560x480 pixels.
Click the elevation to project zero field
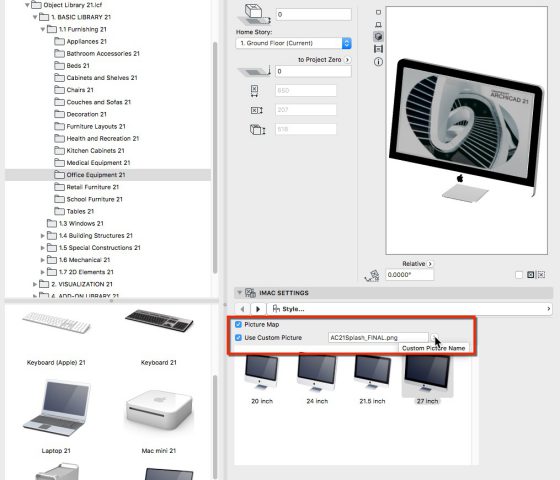coord(313,71)
